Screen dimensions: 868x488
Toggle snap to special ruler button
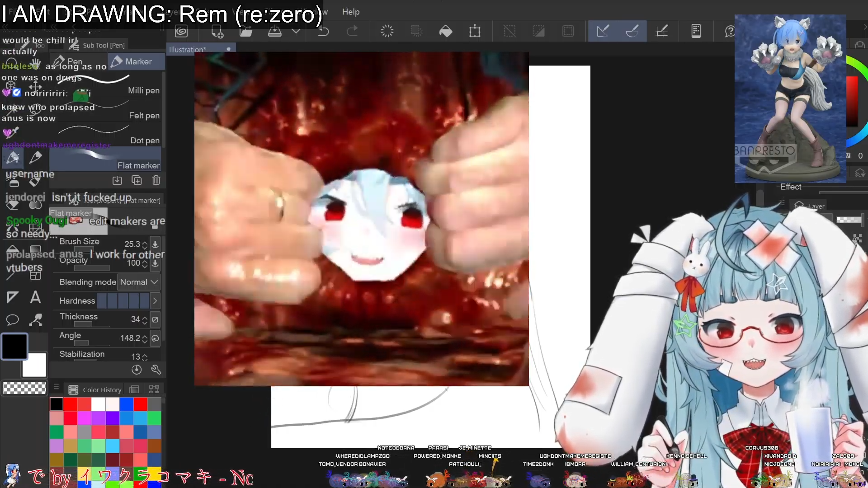pos(632,32)
